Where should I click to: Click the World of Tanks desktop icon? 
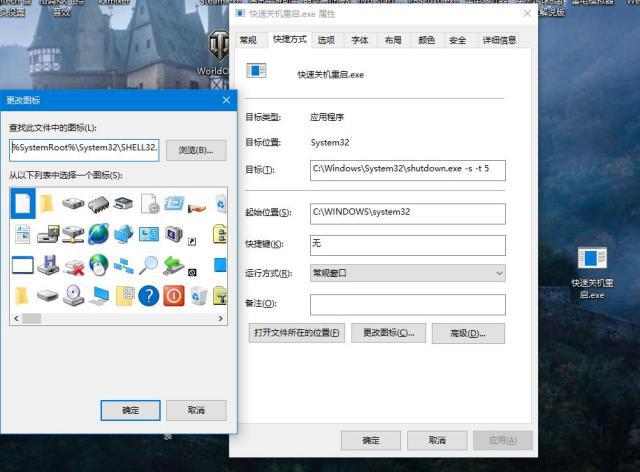(217, 55)
